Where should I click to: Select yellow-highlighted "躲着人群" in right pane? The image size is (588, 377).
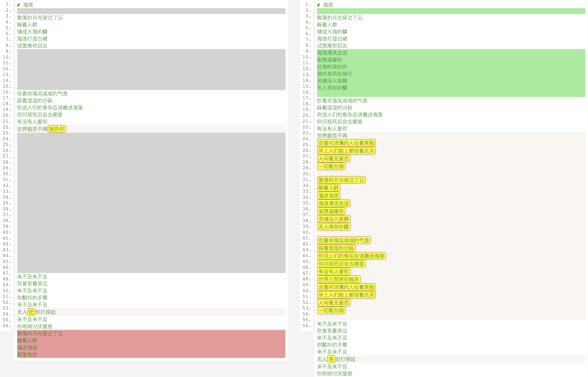pos(329,188)
